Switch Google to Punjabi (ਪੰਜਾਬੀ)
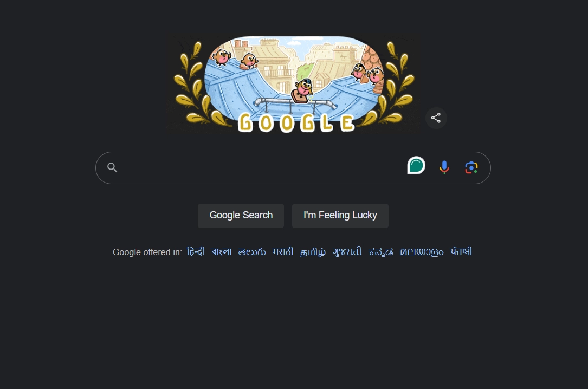This screenshot has height=389, width=588. tap(461, 252)
